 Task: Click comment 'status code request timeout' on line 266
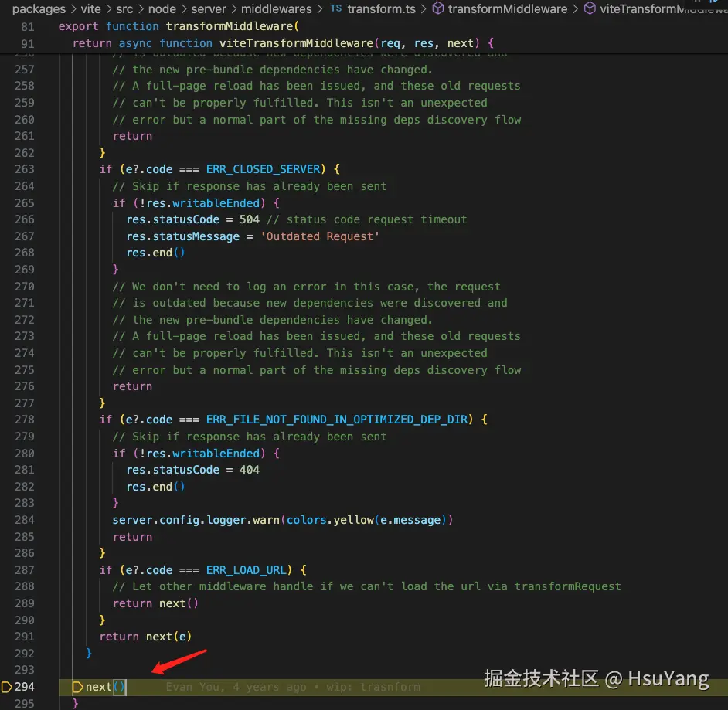point(367,219)
